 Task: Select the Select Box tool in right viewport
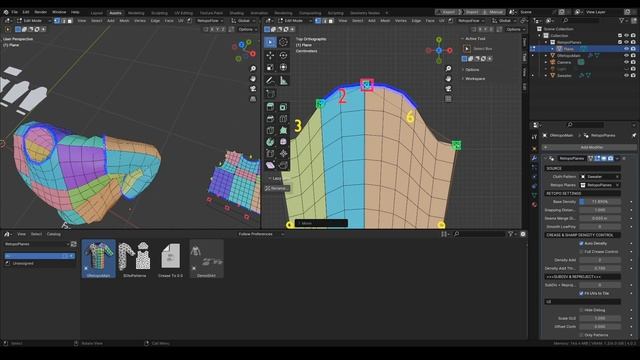pos(270,42)
